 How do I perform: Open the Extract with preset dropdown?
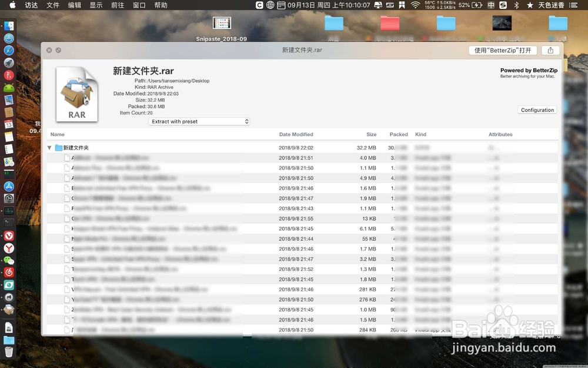[199, 122]
